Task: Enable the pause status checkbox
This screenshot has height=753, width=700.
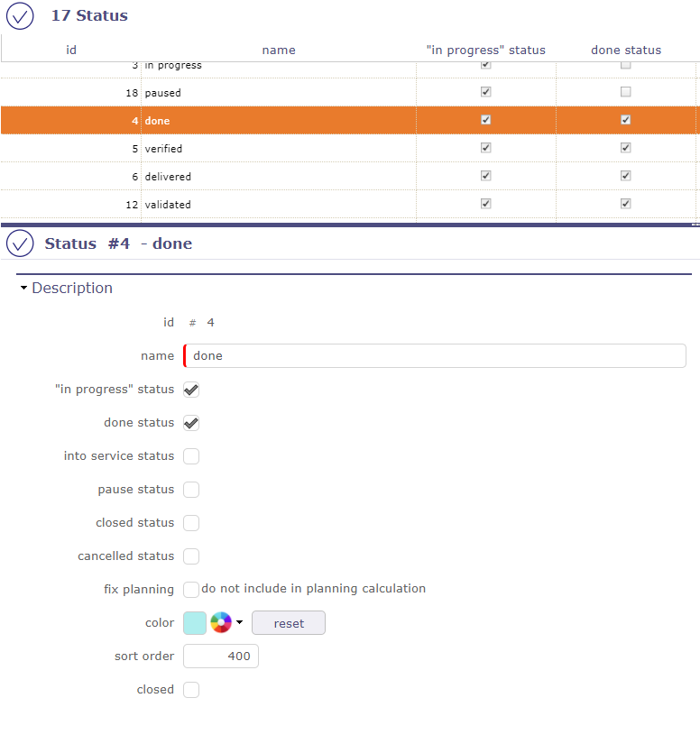Action: tap(191, 490)
